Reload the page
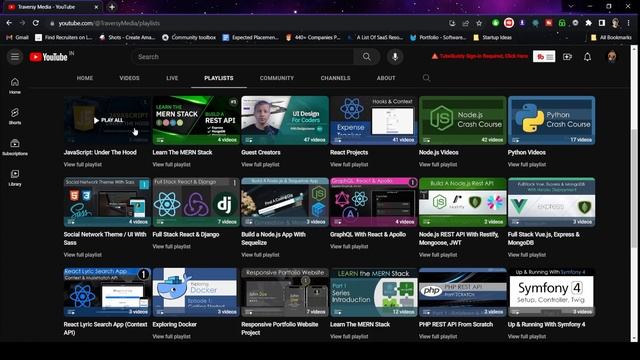 point(36,23)
